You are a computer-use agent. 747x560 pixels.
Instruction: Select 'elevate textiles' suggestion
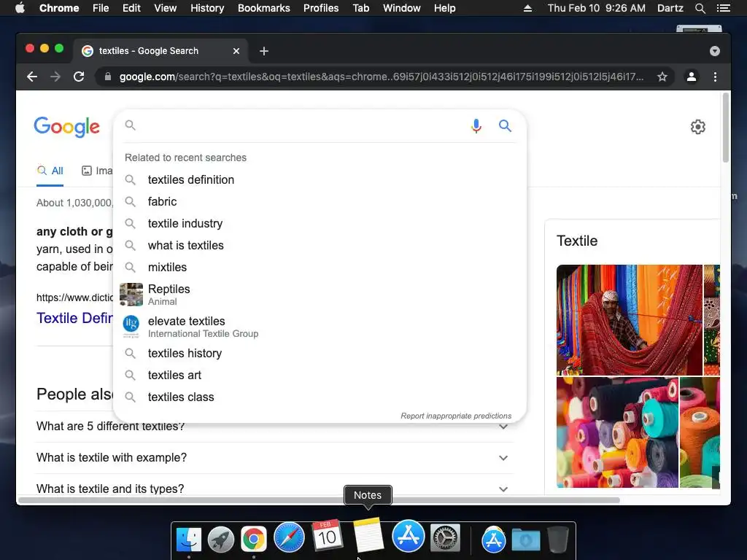320,327
